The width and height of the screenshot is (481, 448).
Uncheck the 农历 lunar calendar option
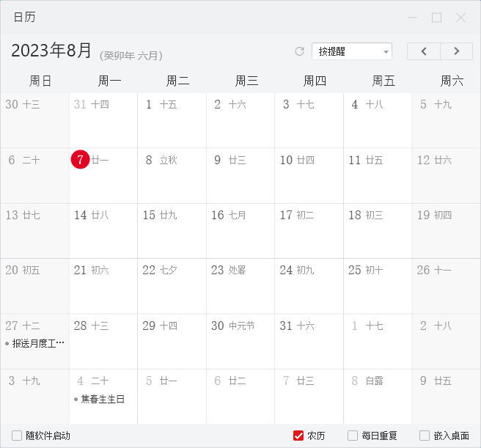[x=298, y=436]
